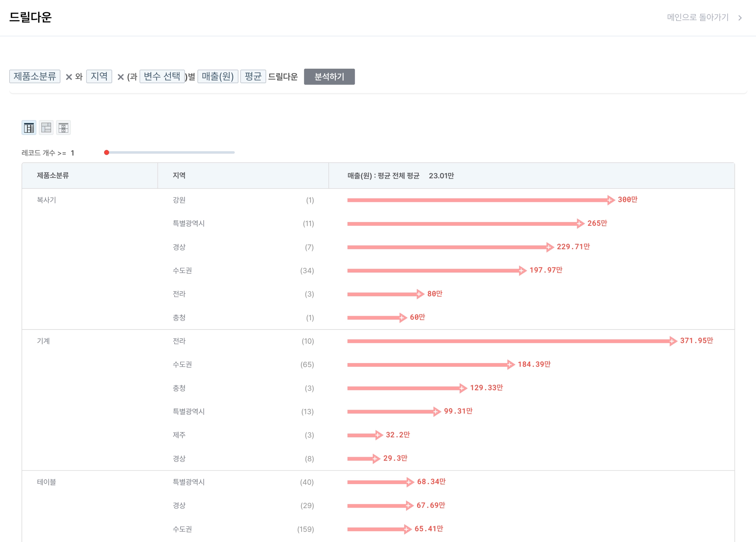756x542 pixels.
Task: Open the 제품소분류 variable selector
Action: pos(35,76)
